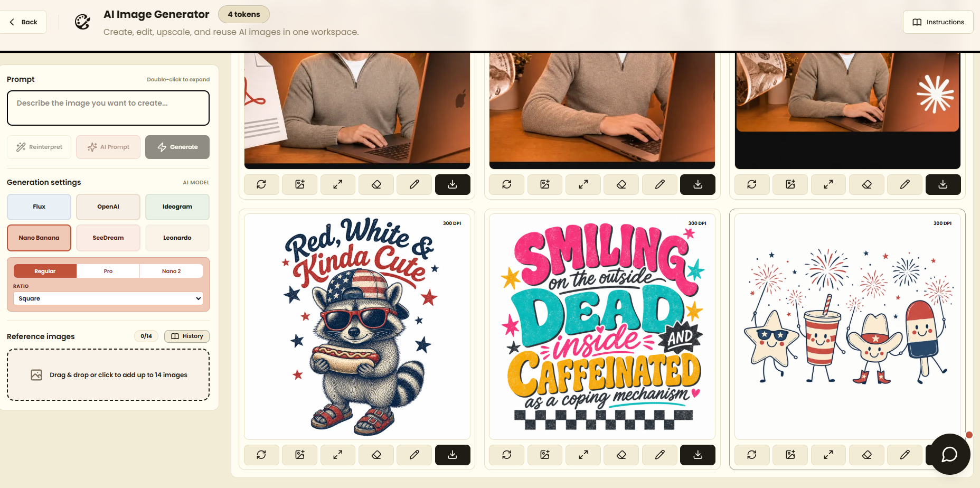980x488 pixels.
Task: Select the Ideogram model
Action: [177, 207]
